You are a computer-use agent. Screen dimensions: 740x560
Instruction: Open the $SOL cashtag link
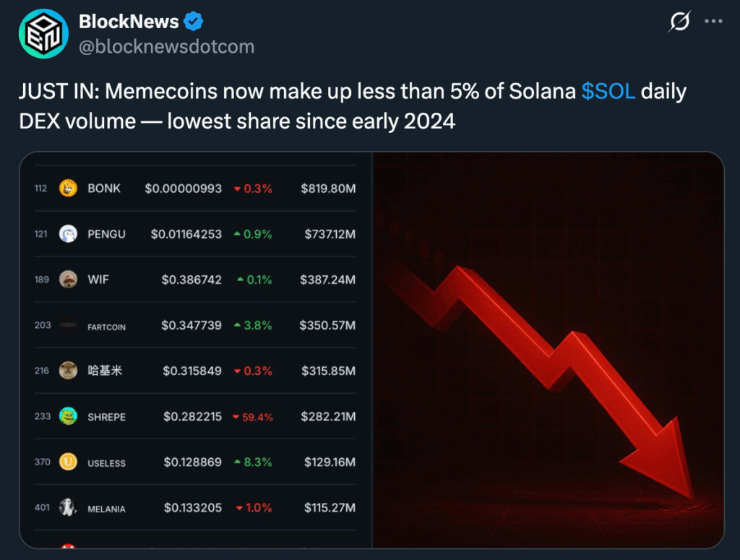pos(608,92)
